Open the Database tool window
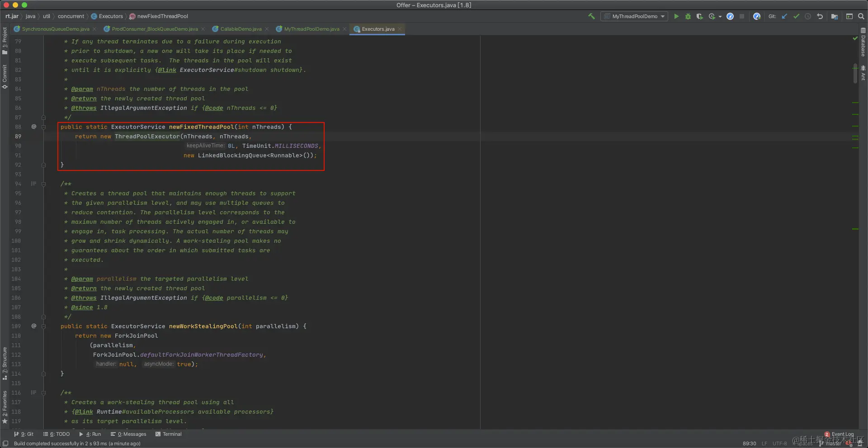The height and width of the screenshot is (448, 868). 863,42
